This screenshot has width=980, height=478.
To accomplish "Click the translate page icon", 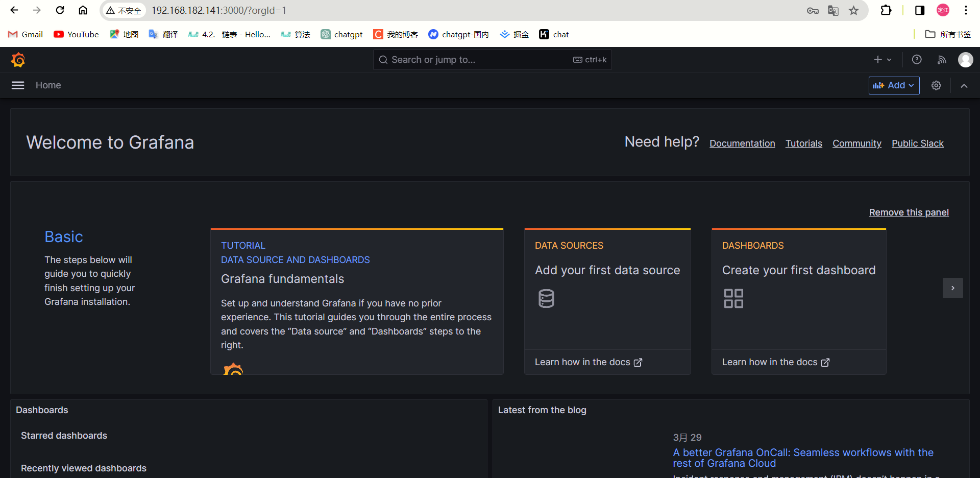I will coord(833,10).
